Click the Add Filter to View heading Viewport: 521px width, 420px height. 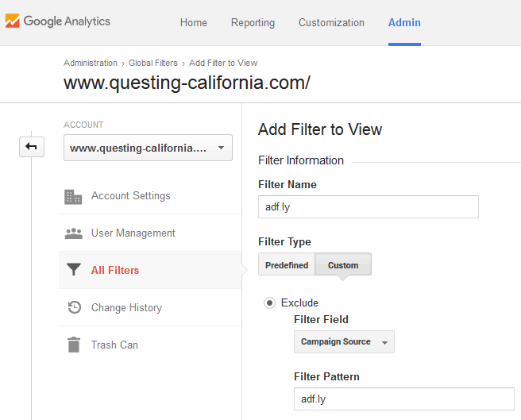[320, 129]
